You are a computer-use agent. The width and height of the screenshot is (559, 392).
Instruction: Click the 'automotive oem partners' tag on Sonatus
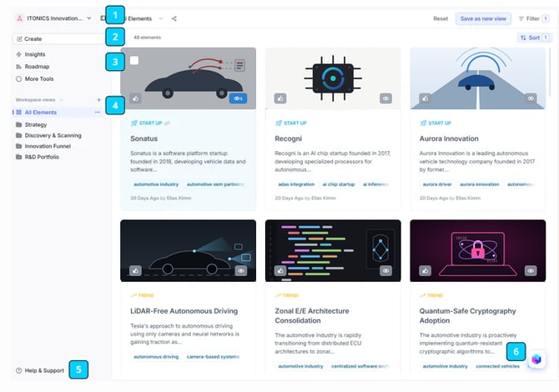pyautogui.click(x=215, y=184)
